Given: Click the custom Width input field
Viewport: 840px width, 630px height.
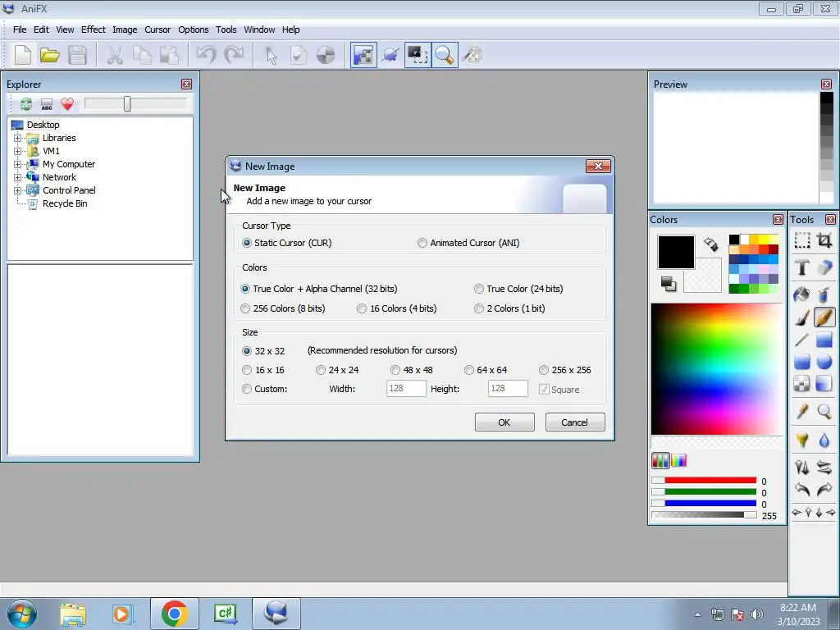Looking at the screenshot, I should (406, 388).
